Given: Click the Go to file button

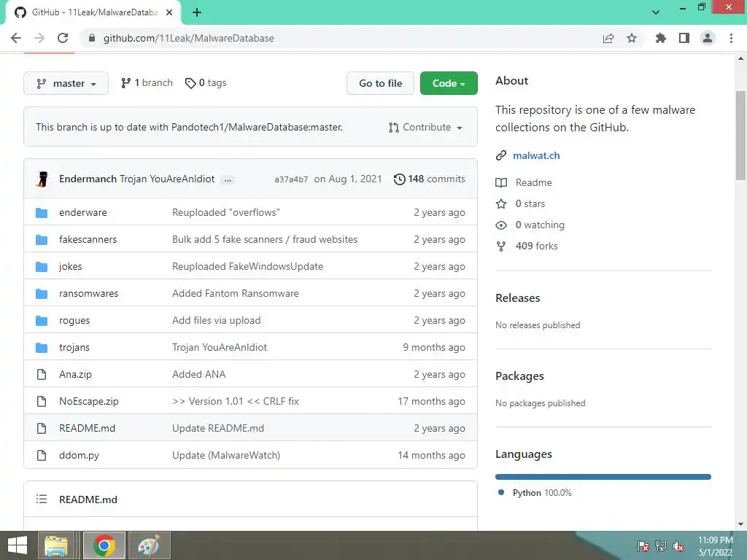Looking at the screenshot, I should pyautogui.click(x=380, y=83).
